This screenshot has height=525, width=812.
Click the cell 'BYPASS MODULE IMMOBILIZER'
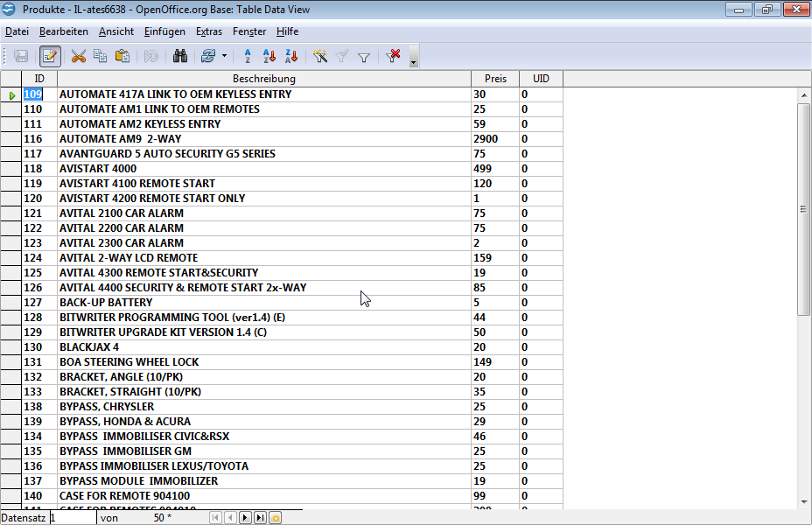(264, 481)
